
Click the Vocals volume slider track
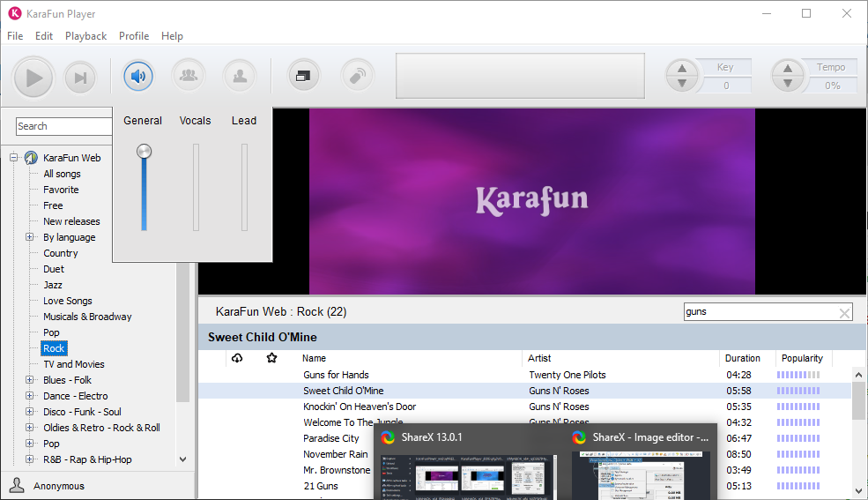[196, 187]
